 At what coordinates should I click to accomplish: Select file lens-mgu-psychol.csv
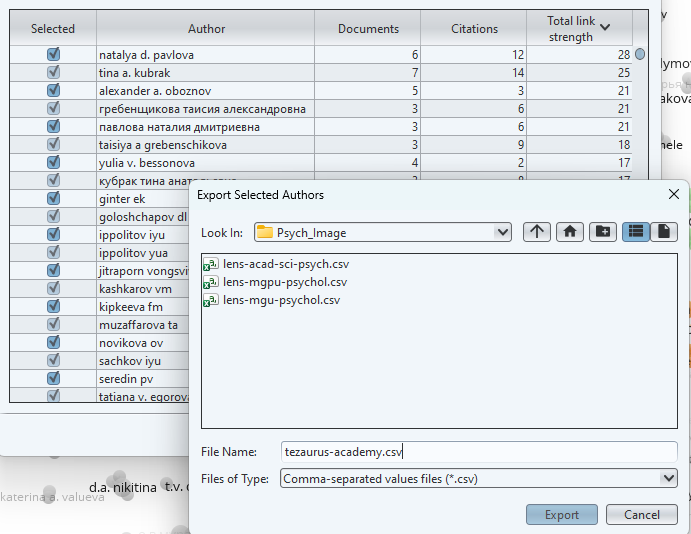tap(281, 300)
